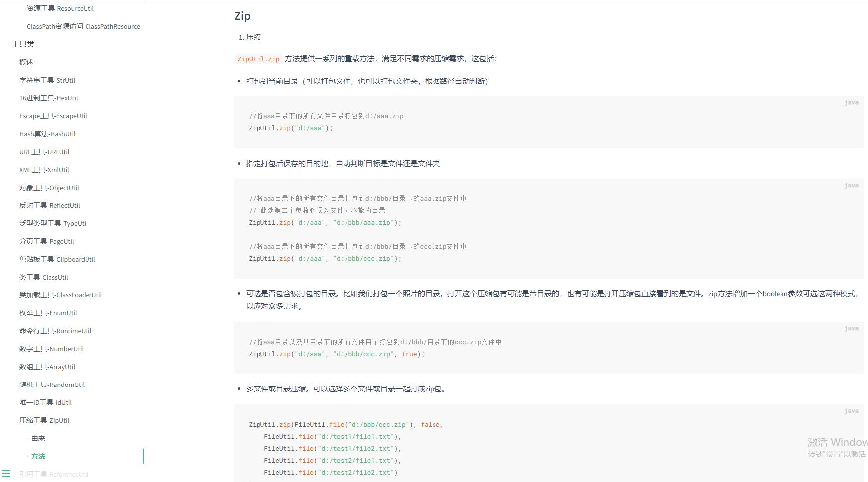The image size is (868, 482).
Task: Open Escape工具-EscapeUtil page
Action: click(53, 116)
